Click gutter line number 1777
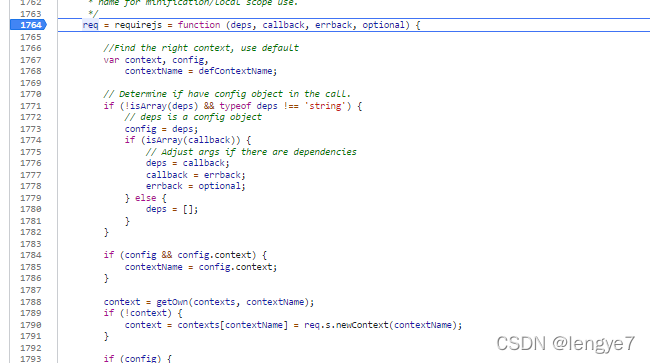The height and width of the screenshot is (363, 650). (31, 175)
